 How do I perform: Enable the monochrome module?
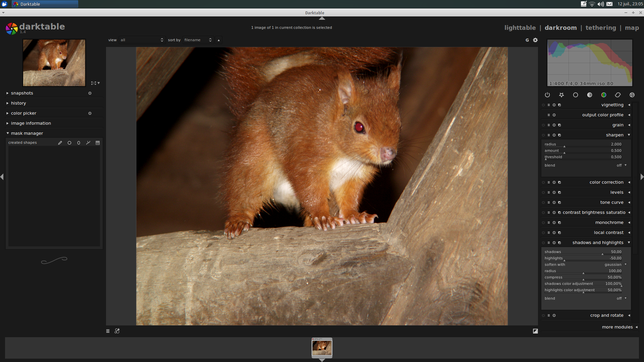(543, 223)
